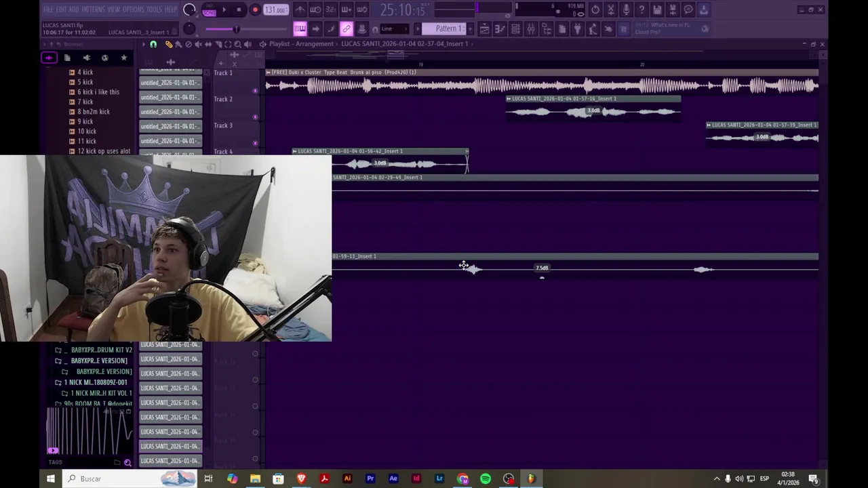The image size is (868, 488).
Task: Select the '6 kick i like this' sample
Action: pos(98,91)
